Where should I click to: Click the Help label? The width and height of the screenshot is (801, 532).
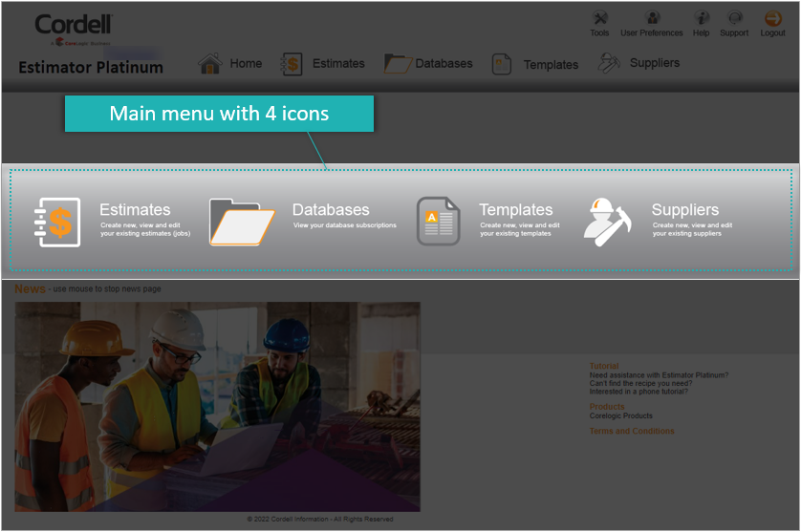pyautogui.click(x=702, y=32)
